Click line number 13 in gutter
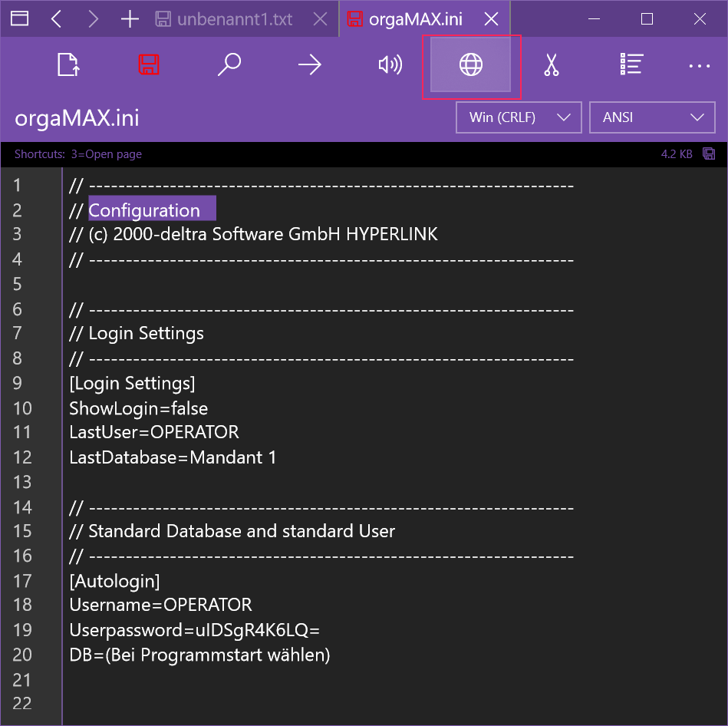This screenshot has height=726, width=728. 21,482
